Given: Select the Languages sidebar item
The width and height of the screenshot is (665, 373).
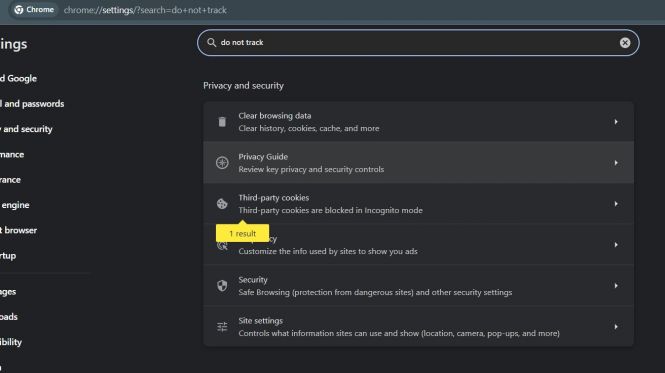Looking at the screenshot, I should click(x=8, y=292).
